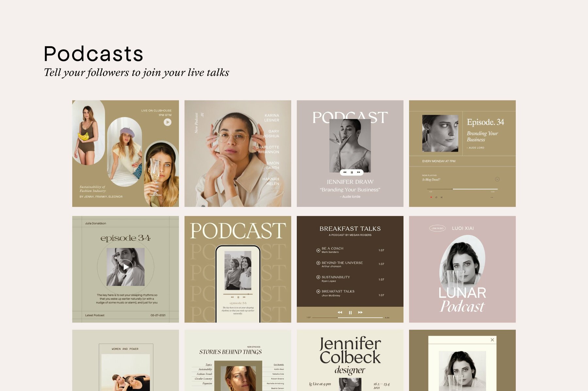Play the Sustainability episode by Ryan Lopez
This screenshot has height=391, width=588.
(318, 277)
